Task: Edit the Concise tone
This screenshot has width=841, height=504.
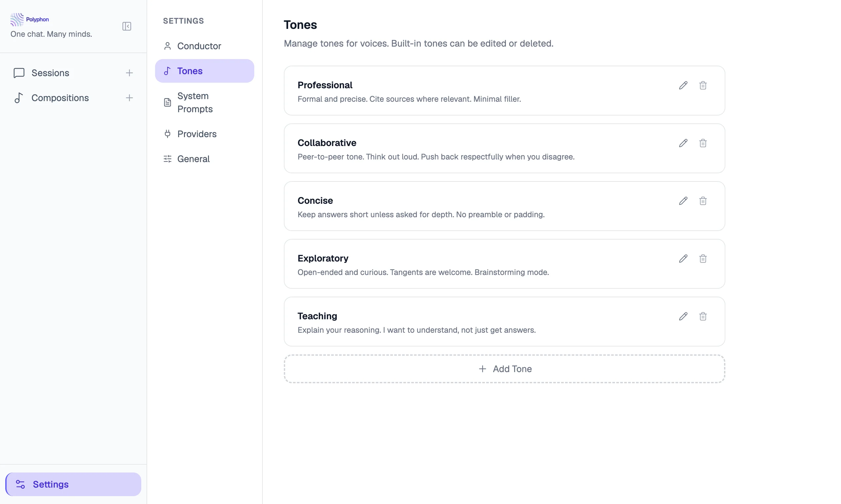Action: (x=683, y=201)
